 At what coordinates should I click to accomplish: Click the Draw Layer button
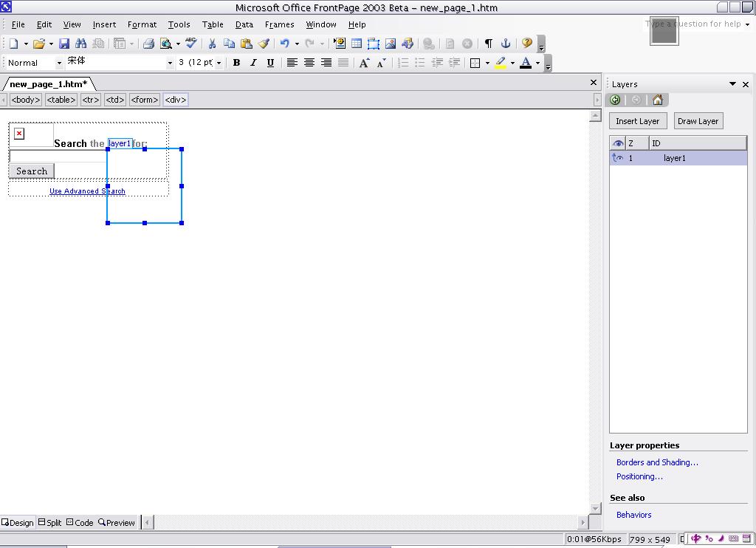(x=698, y=121)
